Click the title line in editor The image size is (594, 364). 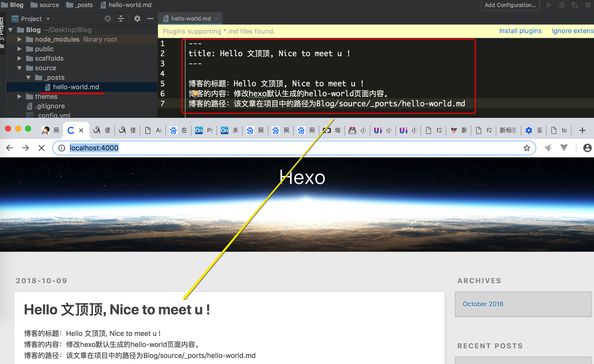[x=269, y=53]
